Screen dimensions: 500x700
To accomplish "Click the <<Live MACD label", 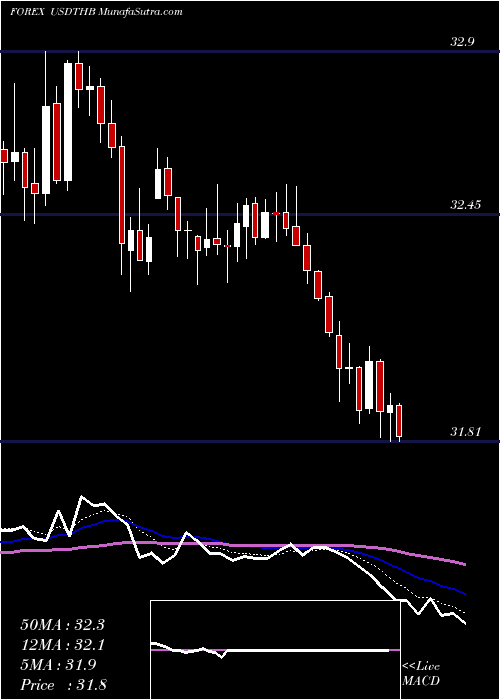I will (x=421, y=673).
